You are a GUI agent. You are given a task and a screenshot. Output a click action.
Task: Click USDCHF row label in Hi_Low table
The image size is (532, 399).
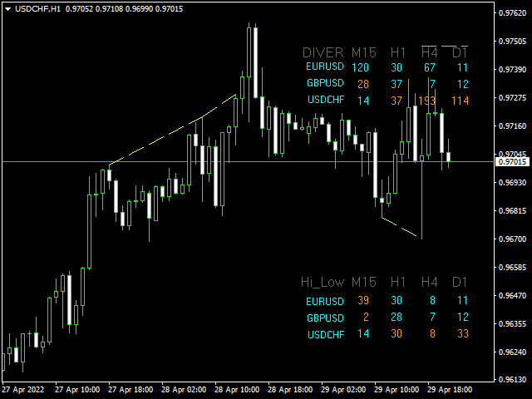(x=326, y=335)
